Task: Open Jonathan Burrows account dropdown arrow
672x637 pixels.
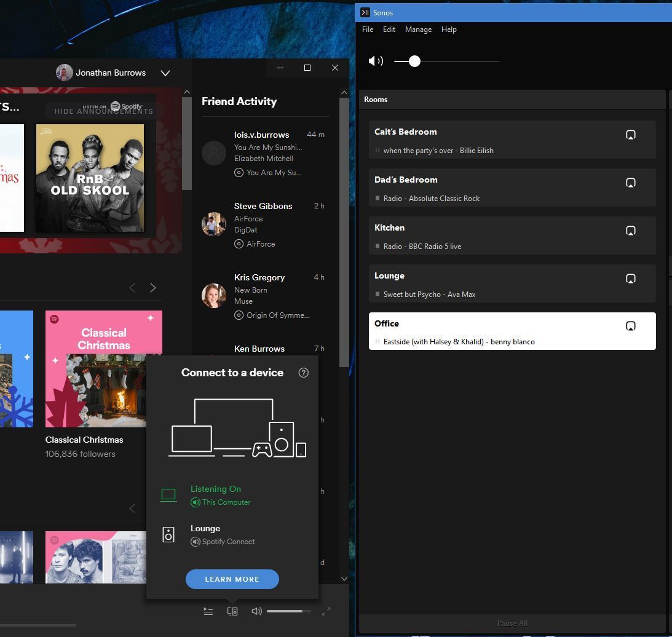Action: (x=165, y=73)
